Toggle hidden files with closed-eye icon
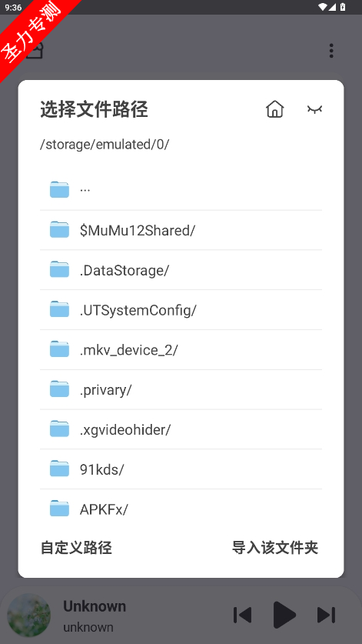 tap(314, 108)
